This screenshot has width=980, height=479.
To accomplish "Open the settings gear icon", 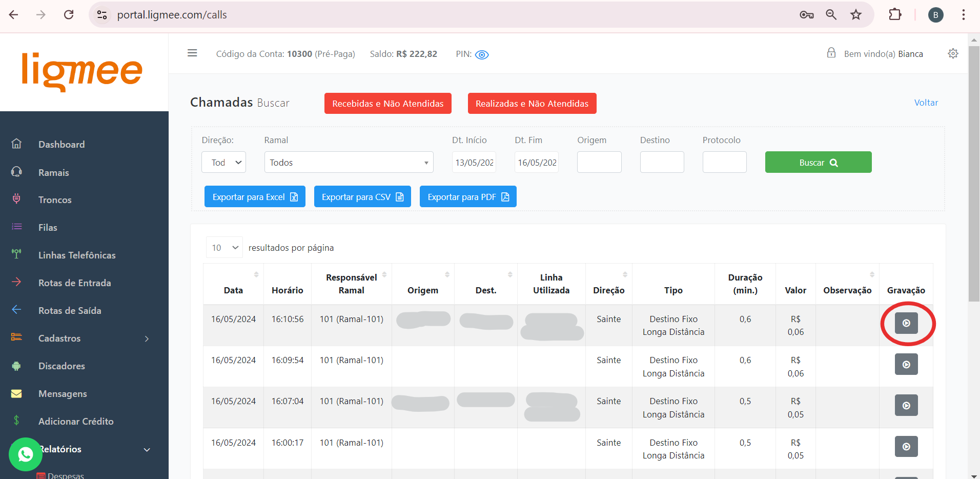I will coord(953,54).
